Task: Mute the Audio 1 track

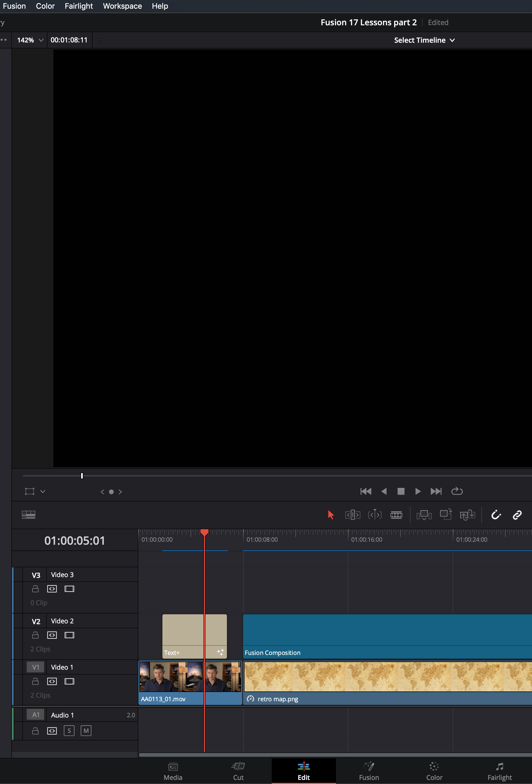Action: click(x=86, y=731)
